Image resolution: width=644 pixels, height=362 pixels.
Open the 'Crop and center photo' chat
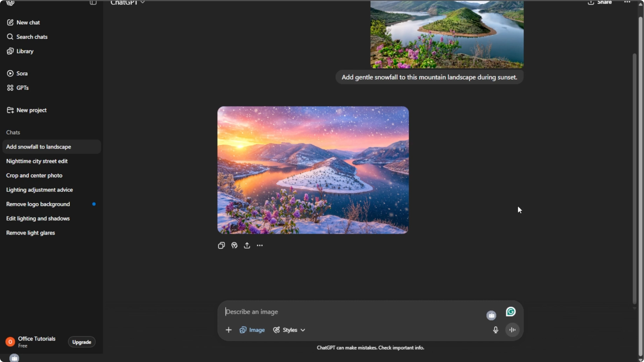(51, 175)
